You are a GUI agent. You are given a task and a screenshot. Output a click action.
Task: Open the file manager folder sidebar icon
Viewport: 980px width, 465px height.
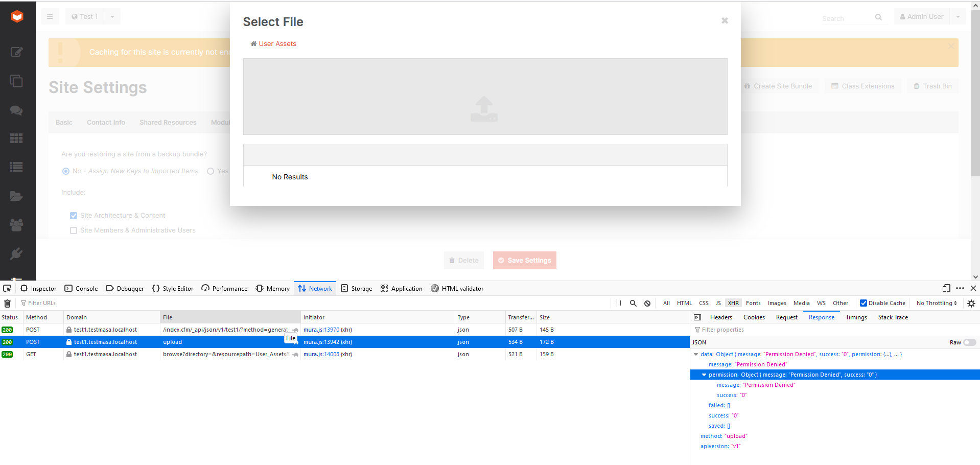point(17,196)
